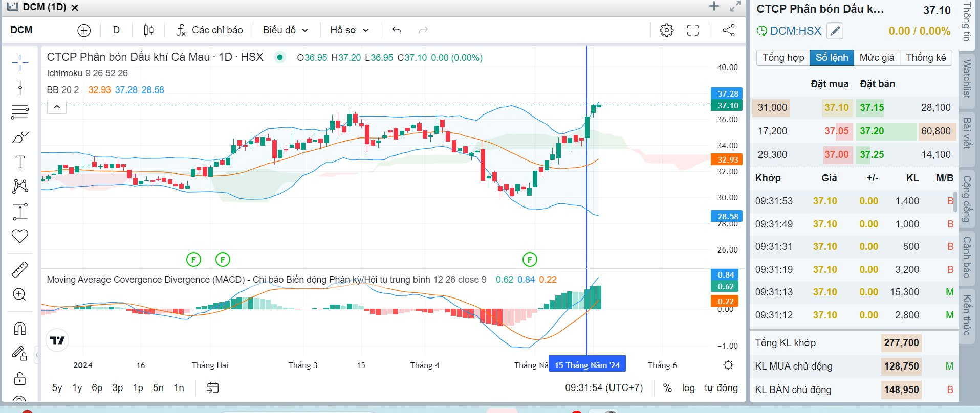Viewport: 980px width, 413px height.
Task: Open the Các chỉ báo indicators dialog
Action: 209,30
